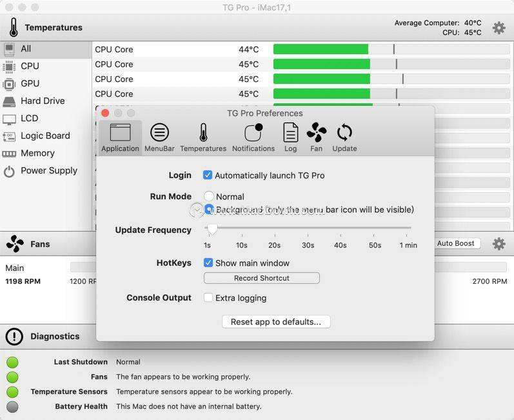Image resolution: width=514 pixels, height=420 pixels.
Task: Click the Fans section fan icon
Action: pyautogui.click(x=15, y=244)
